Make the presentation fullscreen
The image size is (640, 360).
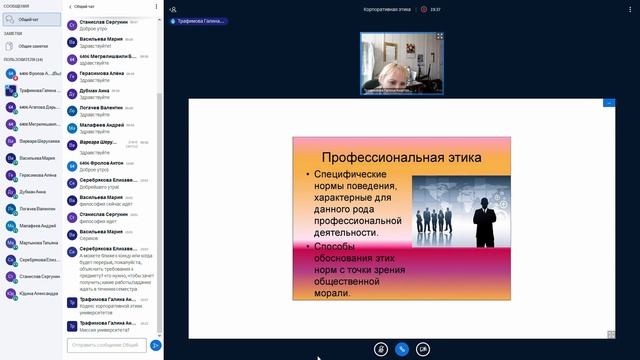(x=611, y=334)
